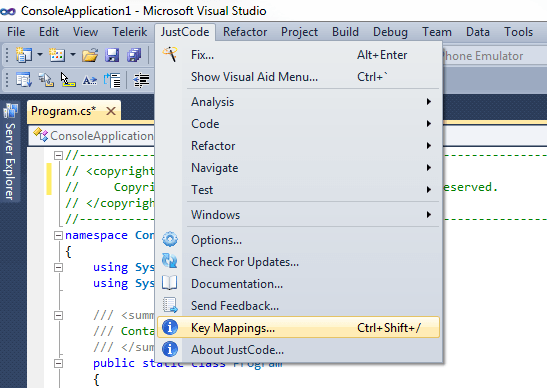Click the Options gear icon

(x=170, y=239)
